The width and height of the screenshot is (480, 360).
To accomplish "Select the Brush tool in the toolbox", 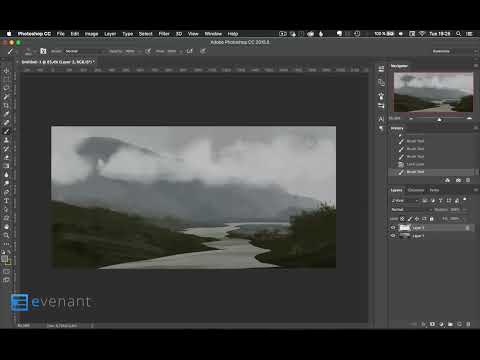I will click(x=6, y=131).
